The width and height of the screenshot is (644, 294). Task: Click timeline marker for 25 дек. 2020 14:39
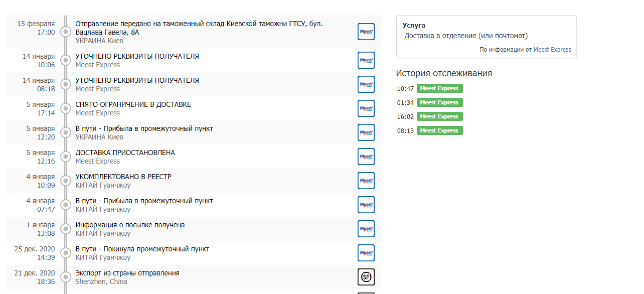pos(65,253)
